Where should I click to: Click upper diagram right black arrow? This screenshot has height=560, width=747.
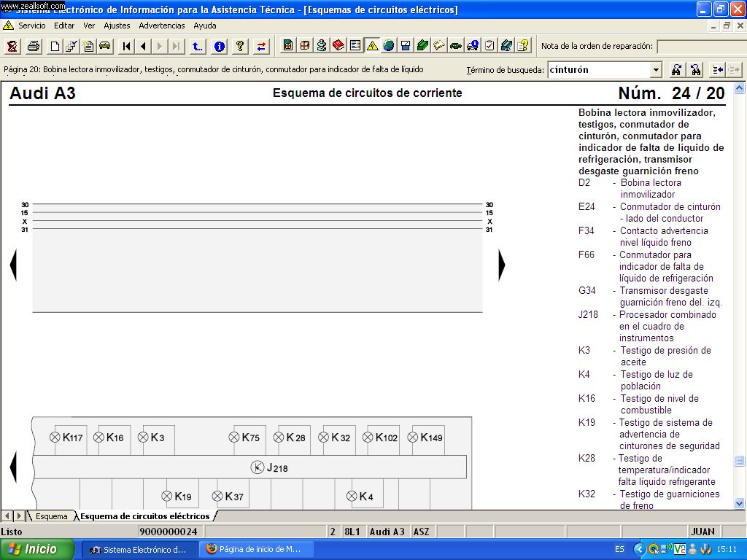pos(502,265)
